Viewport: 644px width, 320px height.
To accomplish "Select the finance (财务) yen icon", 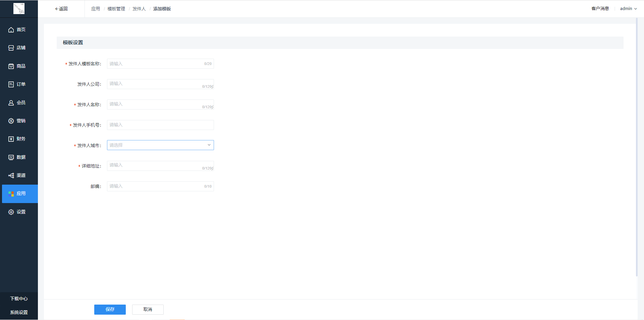I will tap(11, 139).
